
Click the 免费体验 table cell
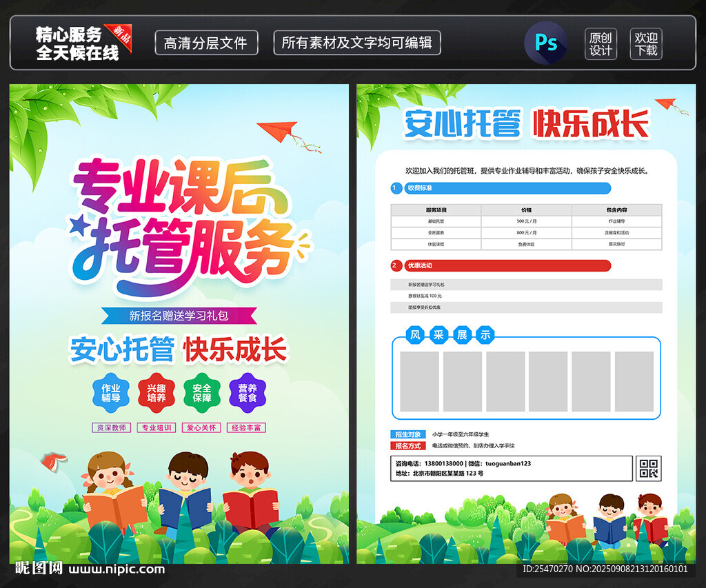click(526, 244)
